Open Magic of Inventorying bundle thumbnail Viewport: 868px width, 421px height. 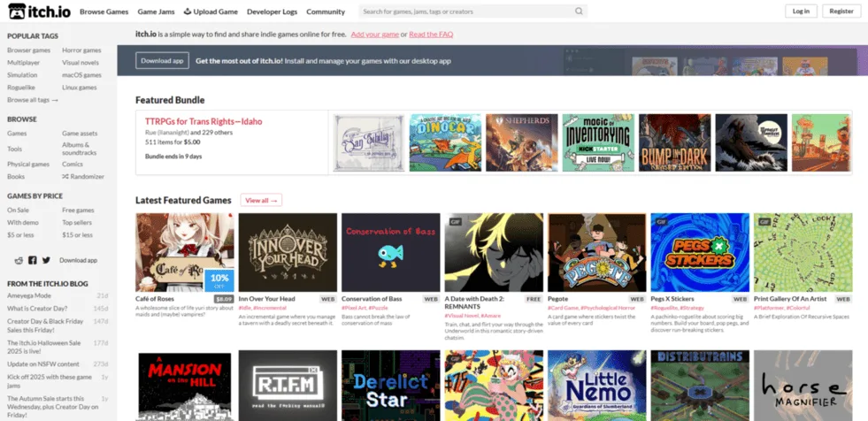[x=598, y=142]
